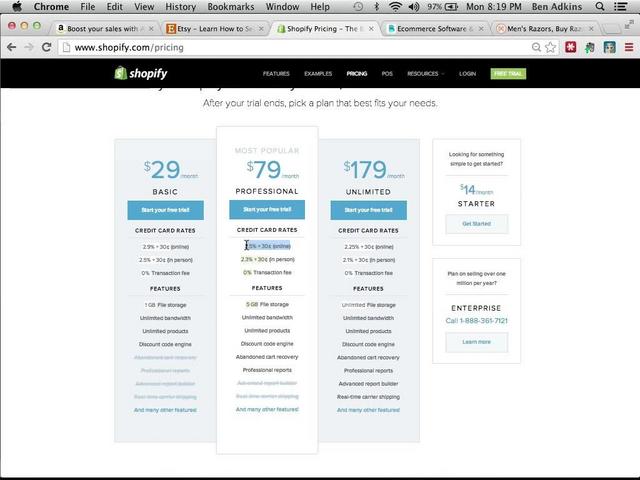Click the $14 Starter price text
Image resolution: width=640 pixels, height=480 pixels.
click(x=476, y=190)
